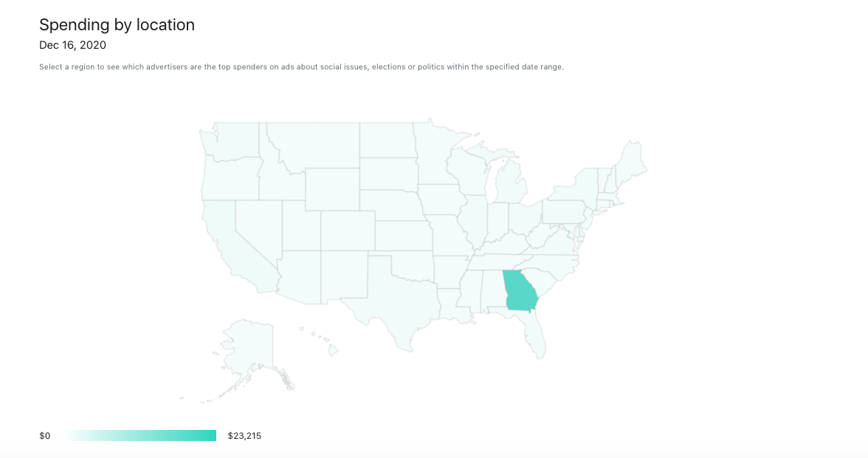Viewport: 868px width, 458px height.
Task: Select New Mexico on the map
Action: tap(344, 277)
